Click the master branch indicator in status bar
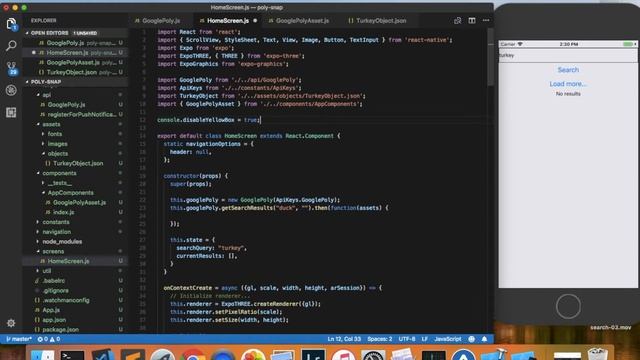This screenshot has width=640, height=360. point(19,339)
